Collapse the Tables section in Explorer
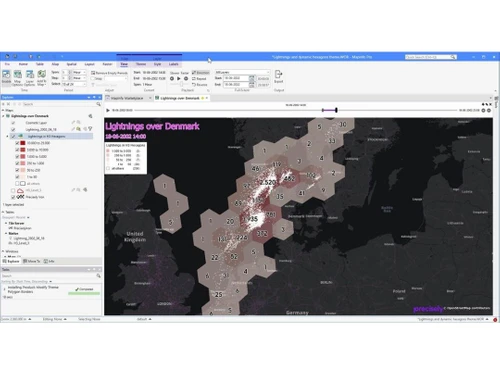The width and height of the screenshot is (500, 375). tap(3, 212)
